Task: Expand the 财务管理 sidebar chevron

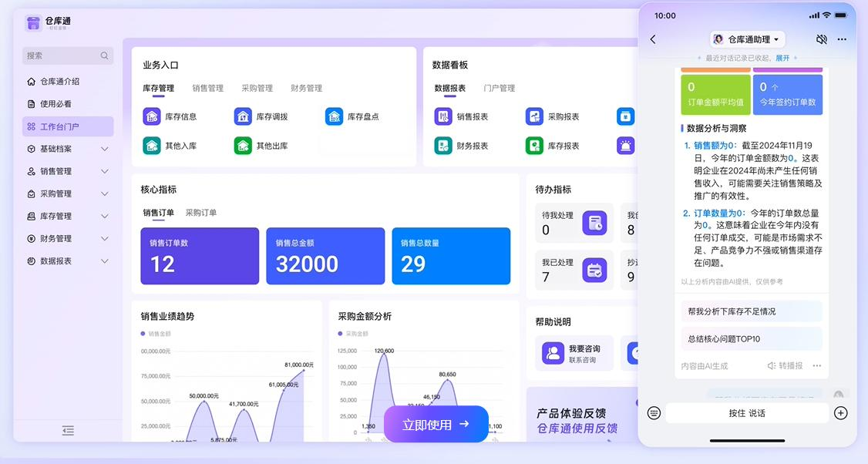Action: pyautogui.click(x=105, y=239)
